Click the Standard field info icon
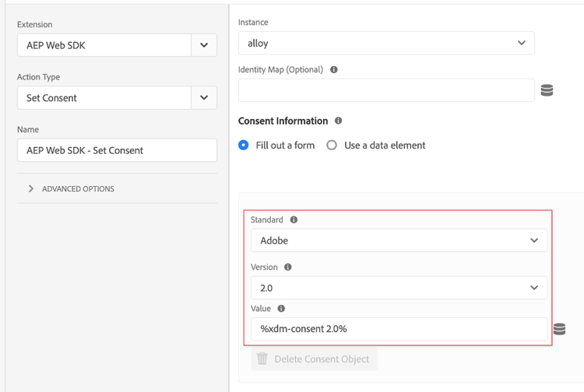The height and width of the screenshot is (392, 584). 294,220
